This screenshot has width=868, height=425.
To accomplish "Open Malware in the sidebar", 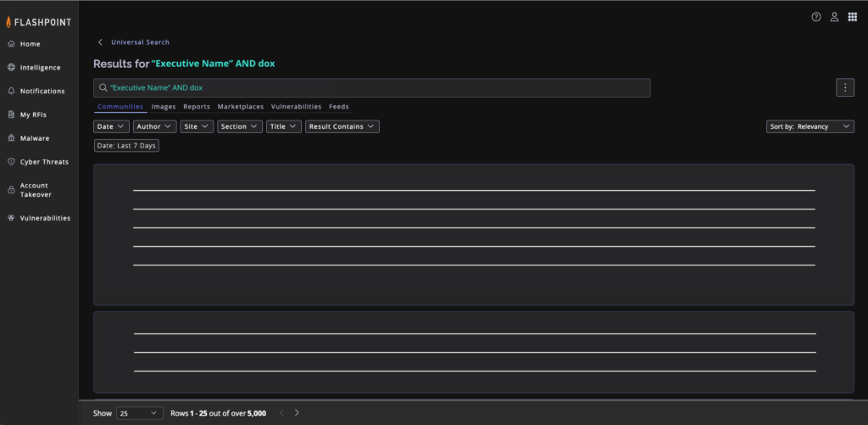I will click(x=34, y=138).
